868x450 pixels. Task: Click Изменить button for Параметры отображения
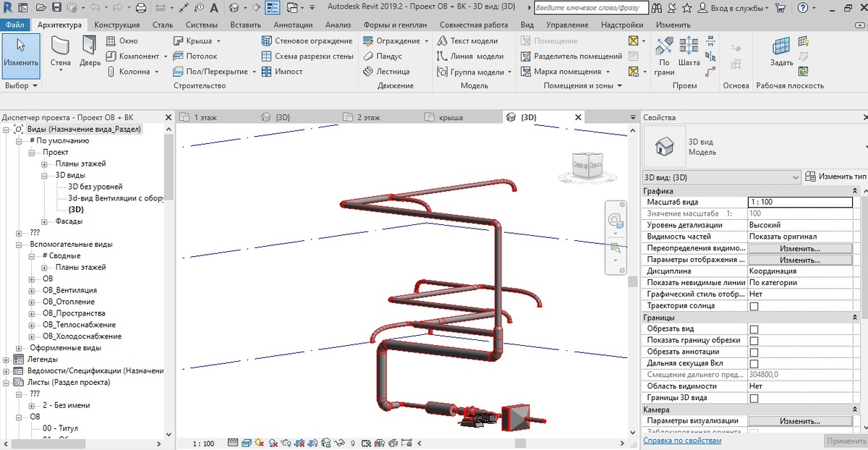799,260
